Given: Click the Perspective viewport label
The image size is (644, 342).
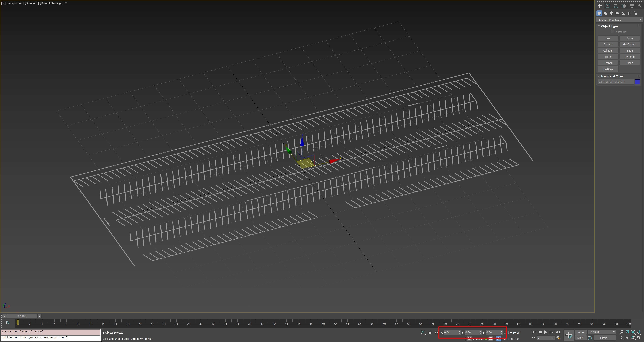Looking at the screenshot, I should [x=15, y=3].
